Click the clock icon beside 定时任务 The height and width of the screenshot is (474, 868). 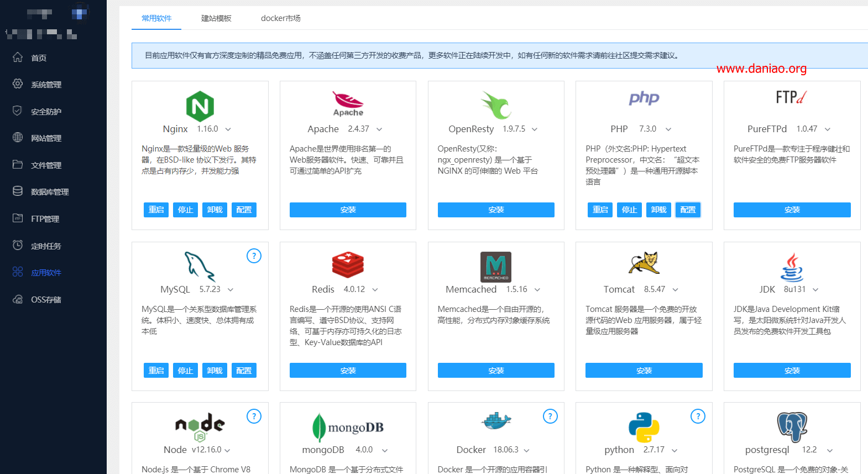click(18, 245)
